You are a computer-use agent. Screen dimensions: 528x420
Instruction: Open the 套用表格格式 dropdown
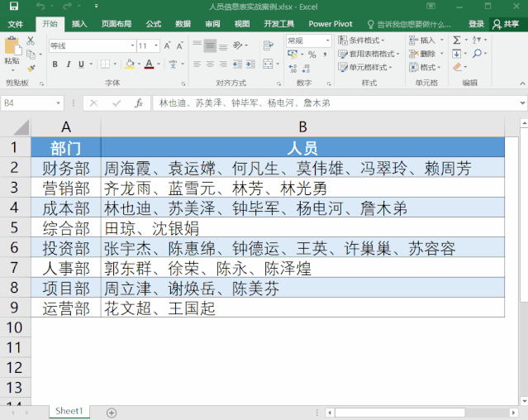(x=369, y=54)
